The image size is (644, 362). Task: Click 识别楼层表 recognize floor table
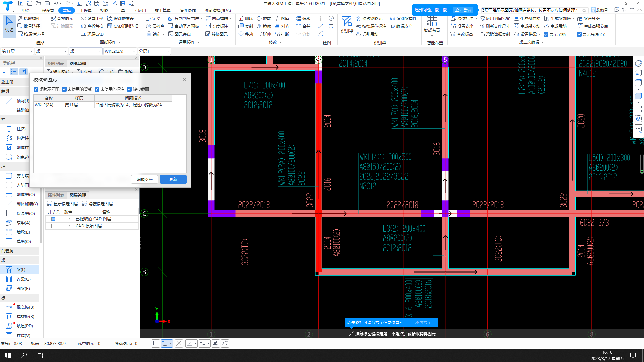tap(120, 18)
